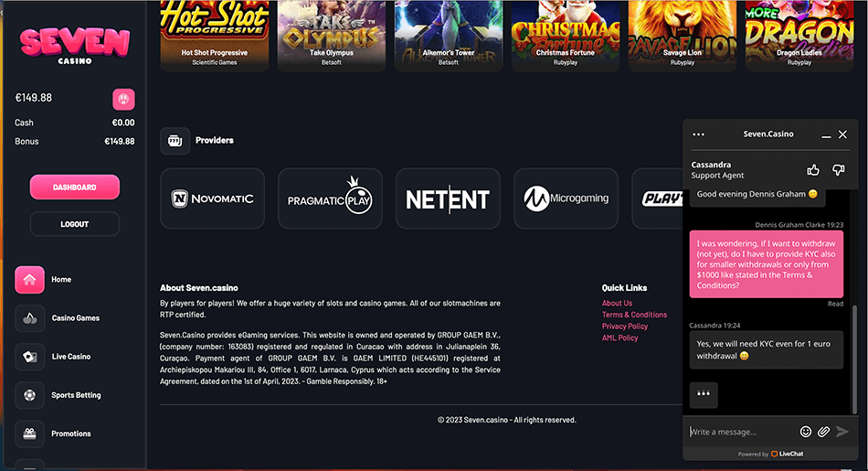Go to Home menu item
Screen dimensions: 868x471
[x=61, y=279]
